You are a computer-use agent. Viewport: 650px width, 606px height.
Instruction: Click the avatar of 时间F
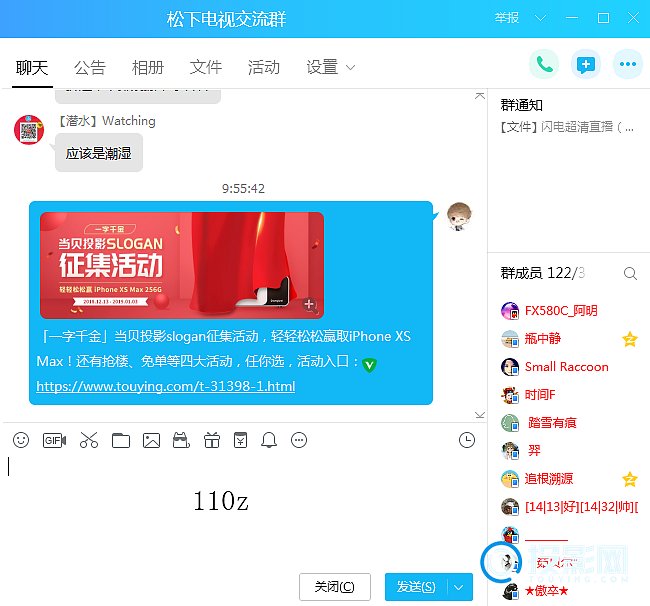click(x=510, y=395)
